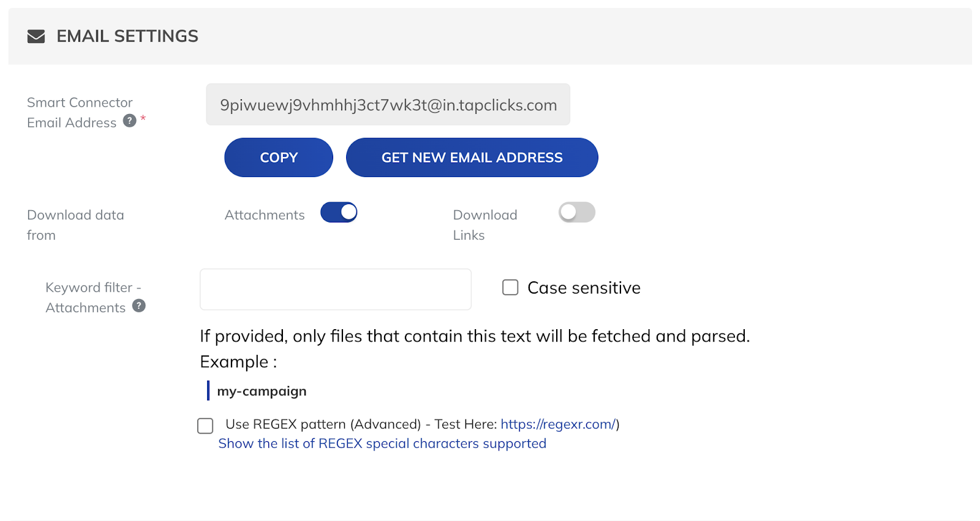Click the Use REGEX pattern (Advanced) label

coord(323,424)
